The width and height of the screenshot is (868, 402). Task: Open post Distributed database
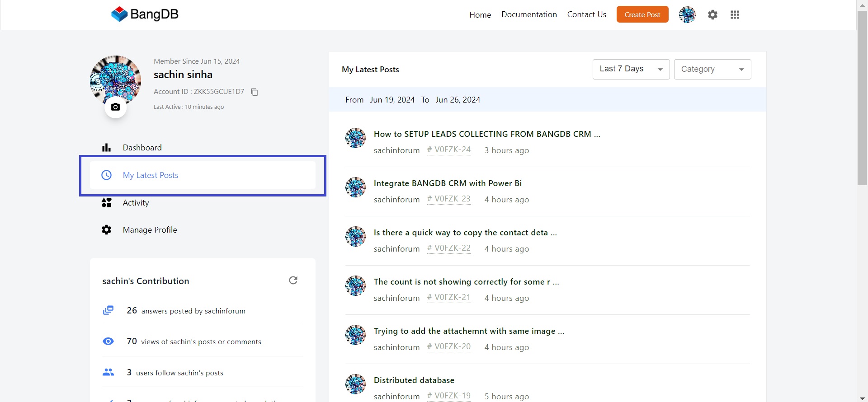[414, 380]
